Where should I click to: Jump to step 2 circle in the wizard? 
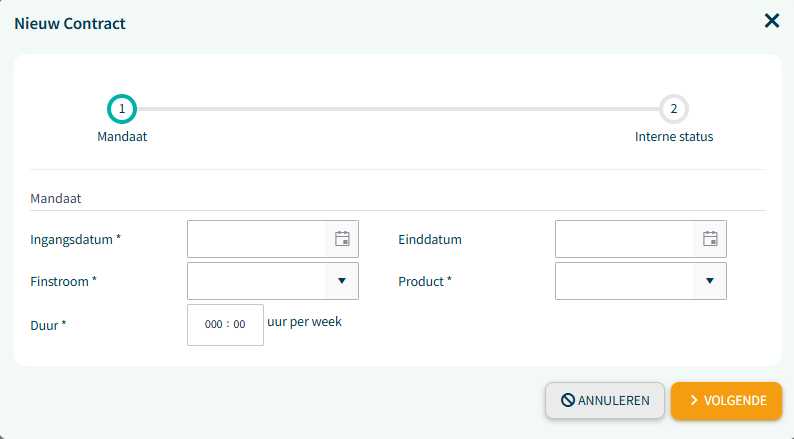[673, 109]
